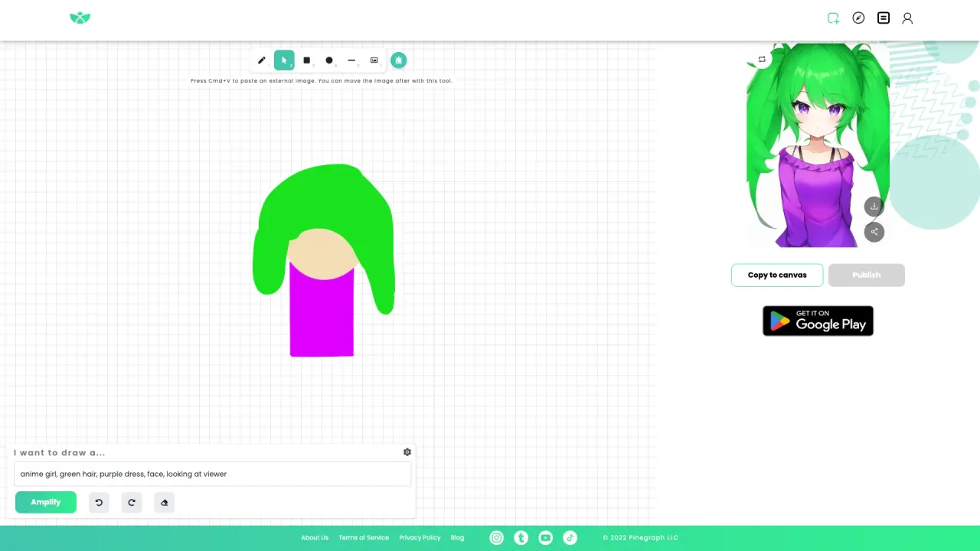Select the rectangle shape tool
The image size is (980, 551).
coord(307,60)
